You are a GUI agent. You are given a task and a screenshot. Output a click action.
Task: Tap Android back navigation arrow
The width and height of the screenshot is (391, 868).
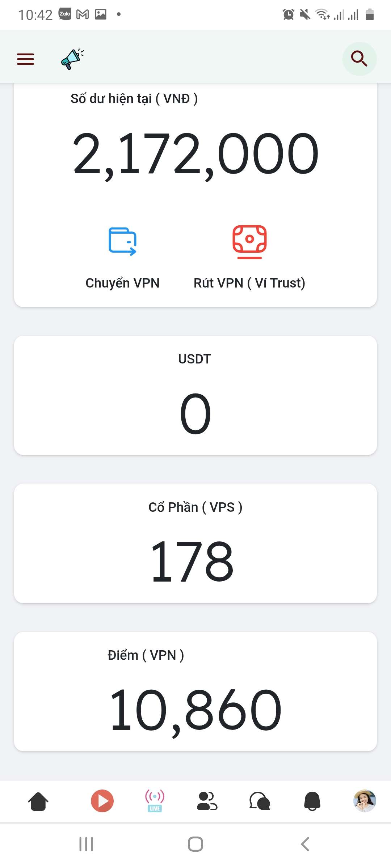(305, 844)
